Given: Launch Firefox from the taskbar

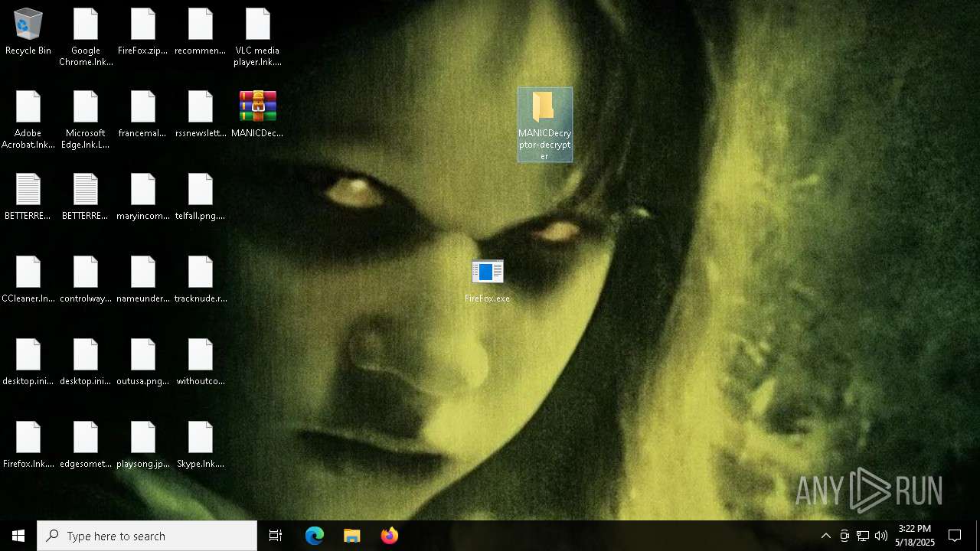Looking at the screenshot, I should (390, 536).
